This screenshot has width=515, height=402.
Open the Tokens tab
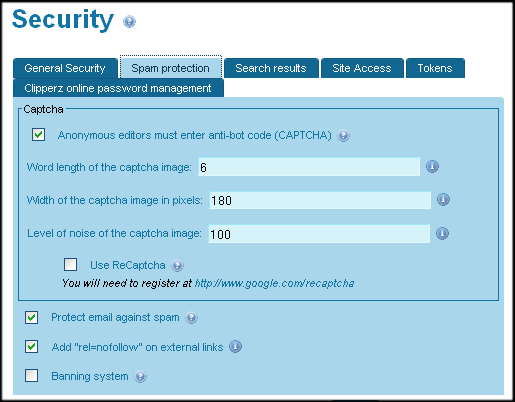pyautogui.click(x=435, y=68)
